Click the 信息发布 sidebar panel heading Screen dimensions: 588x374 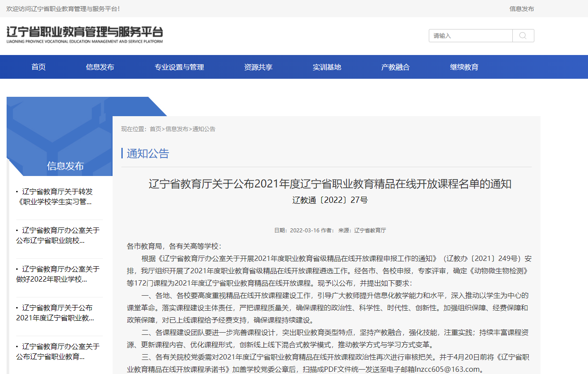65,166
